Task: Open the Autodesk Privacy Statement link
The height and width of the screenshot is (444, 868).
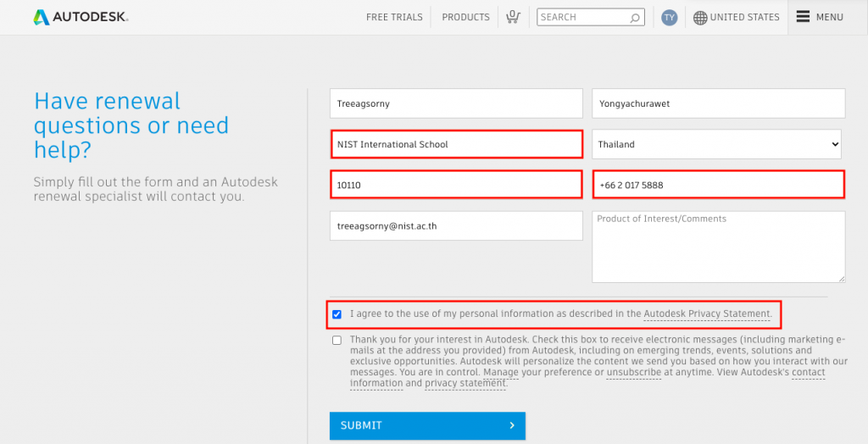Action: (x=707, y=314)
